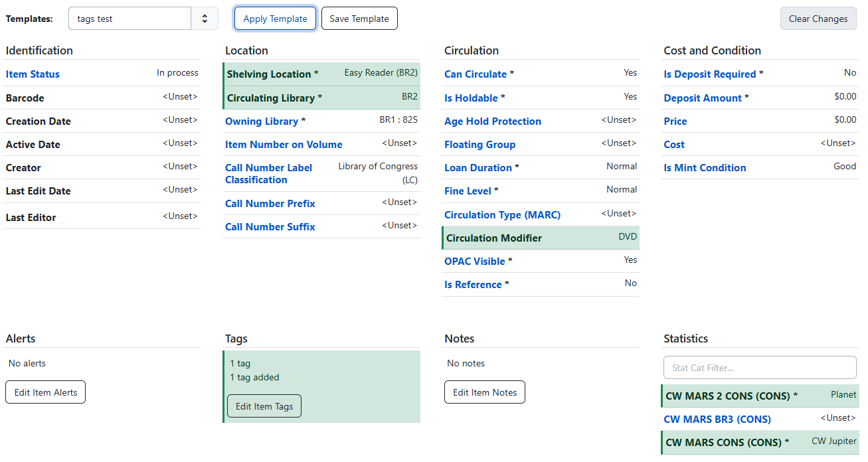This screenshot has width=868, height=462.
Task: Apply the "tags test" template
Action: tap(275, 18)
